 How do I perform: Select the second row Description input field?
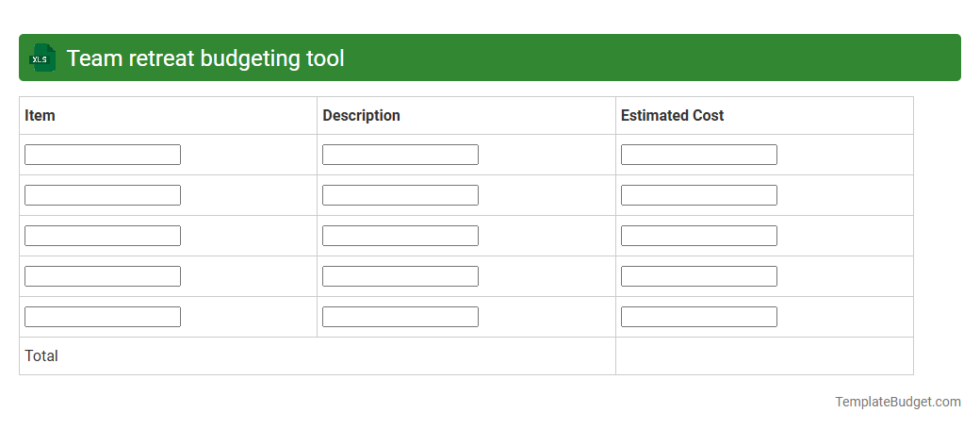tap(400, 195)
